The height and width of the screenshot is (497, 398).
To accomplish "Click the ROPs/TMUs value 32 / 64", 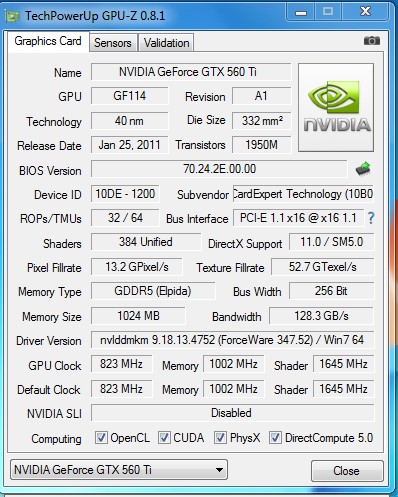I will 125,218.
